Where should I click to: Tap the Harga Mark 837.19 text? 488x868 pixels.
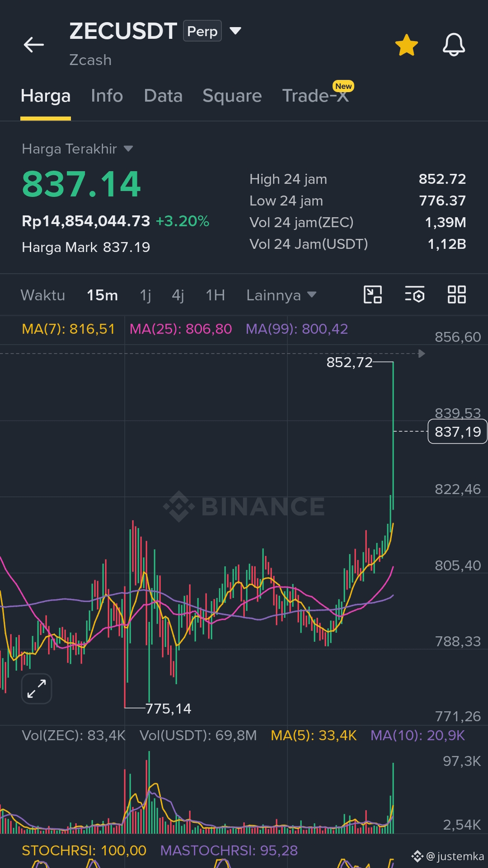point(86,247)
